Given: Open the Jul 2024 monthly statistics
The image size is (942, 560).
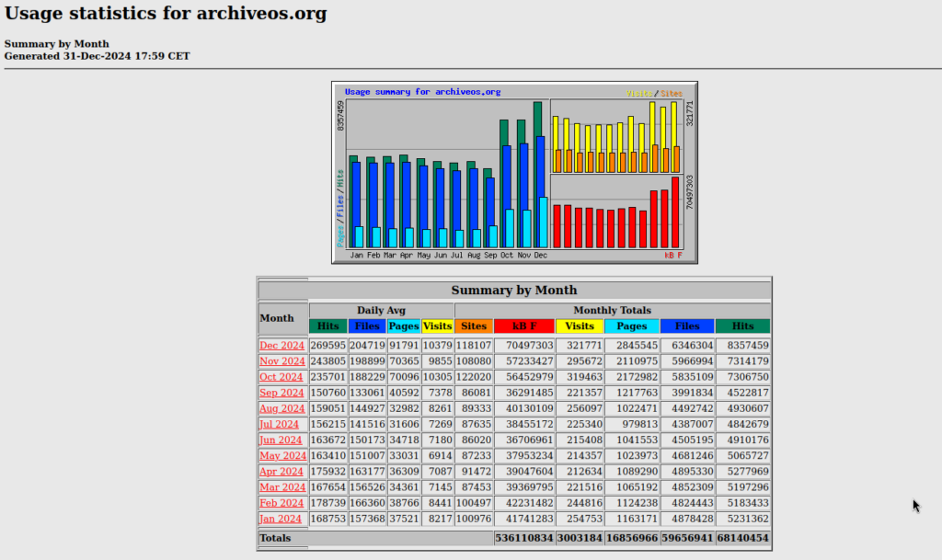Looking at the screenshot, I should point(280,423).
